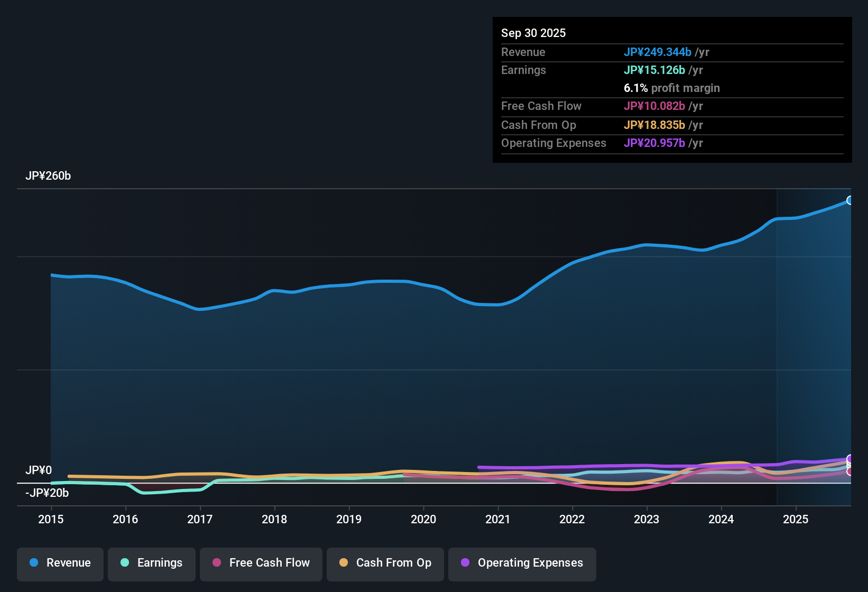The width and height of the screenshot is (868, 592).
Task: Click the pink Free Cash Flow dot icon
Action: pos(216,563)
